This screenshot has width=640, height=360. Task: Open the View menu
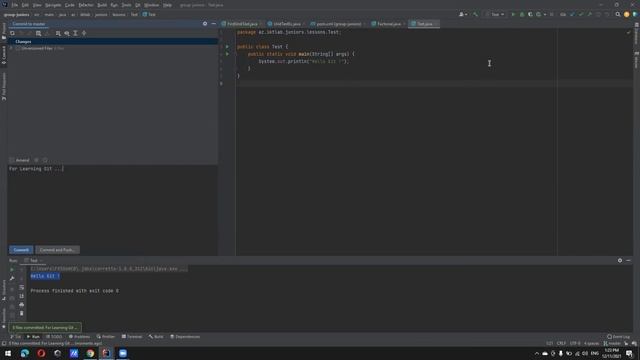pos(37,5)
